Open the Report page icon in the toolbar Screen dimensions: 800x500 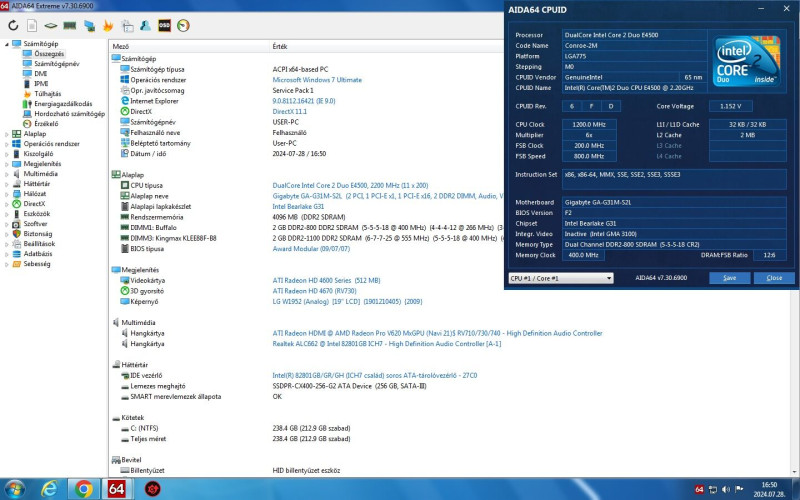click(x=32, y=25)
